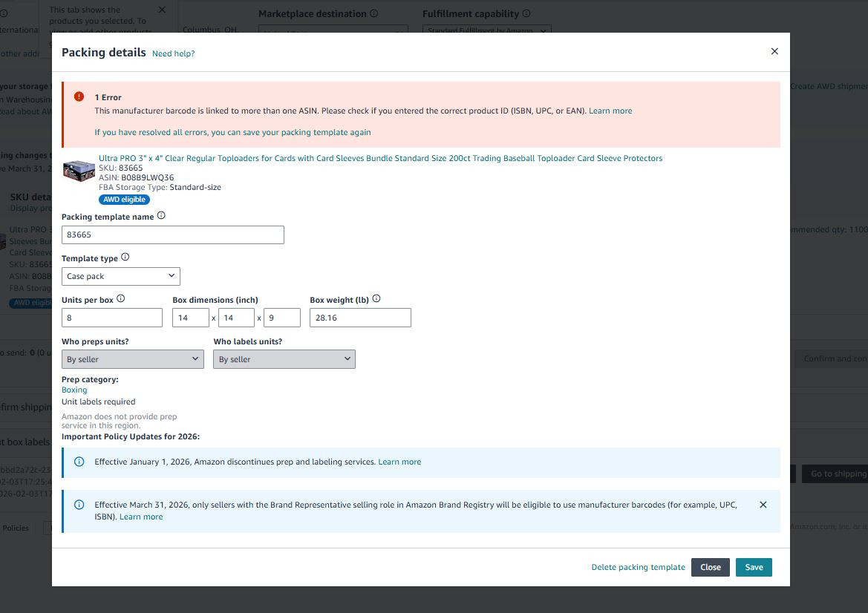Click the red error alert icon
Viewport: 868px width, 613px height.
79,96
